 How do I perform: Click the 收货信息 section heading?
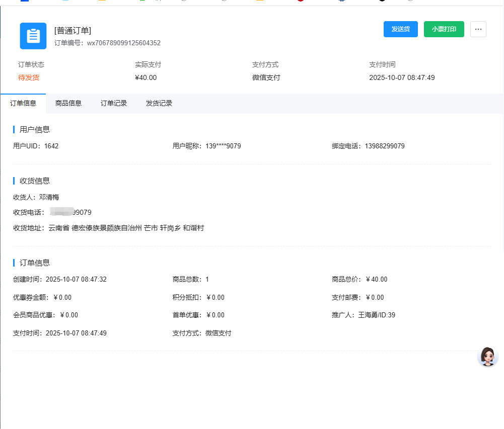[35, 181]
